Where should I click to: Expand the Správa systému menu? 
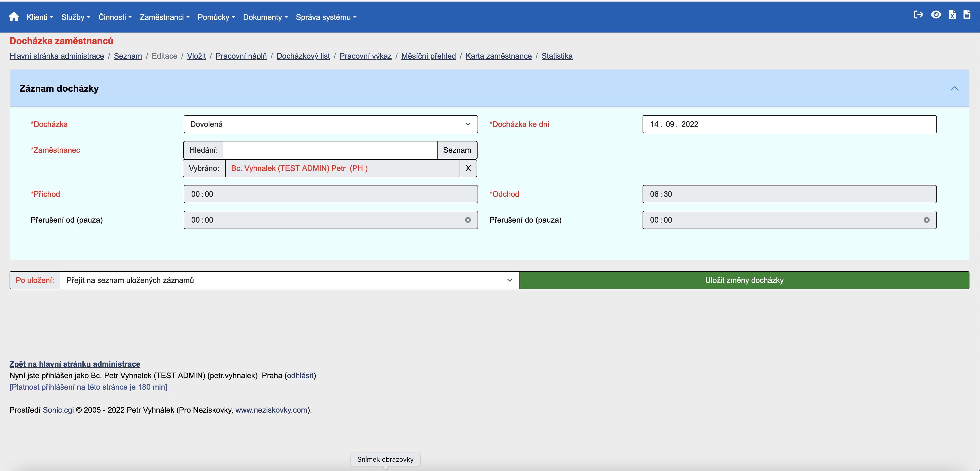click(x=326, y=17)
